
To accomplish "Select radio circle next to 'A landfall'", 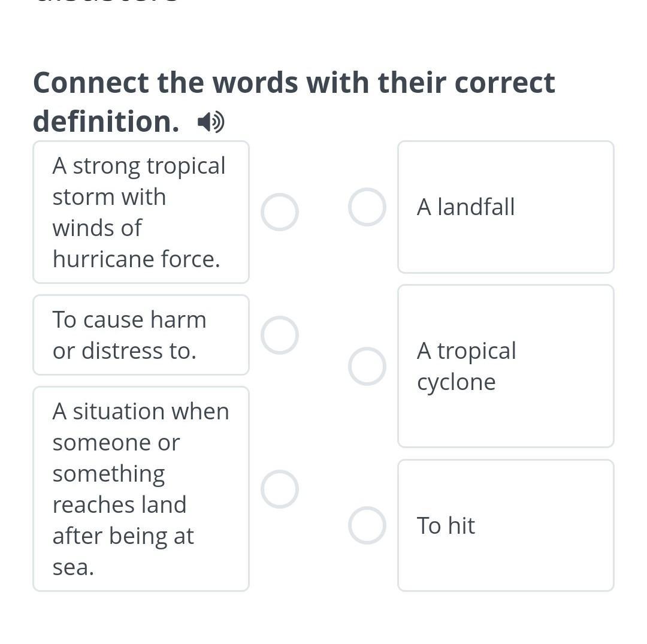I will coord(367,207).
